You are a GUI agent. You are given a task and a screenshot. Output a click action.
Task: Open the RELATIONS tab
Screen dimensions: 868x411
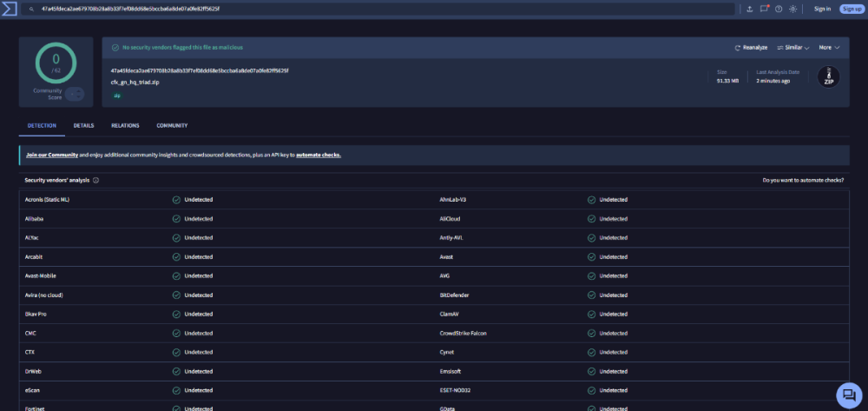tap(125, 126)
